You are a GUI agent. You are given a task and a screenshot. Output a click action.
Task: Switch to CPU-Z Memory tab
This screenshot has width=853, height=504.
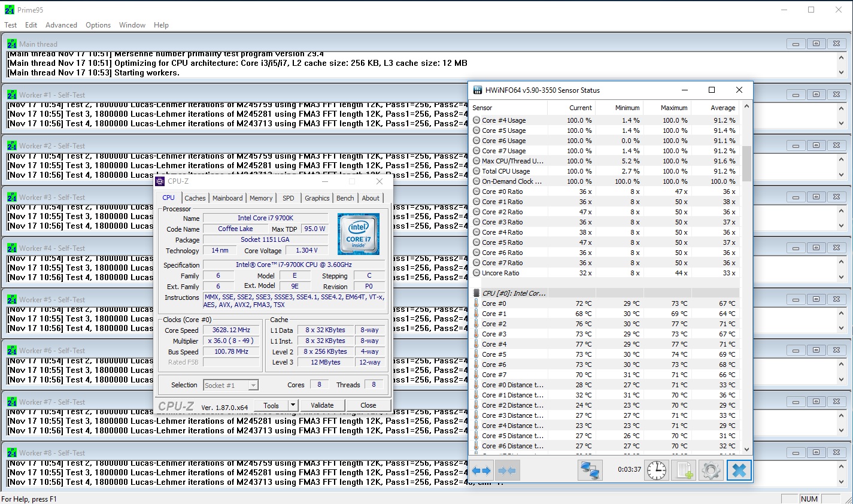[x=261, y=198]
